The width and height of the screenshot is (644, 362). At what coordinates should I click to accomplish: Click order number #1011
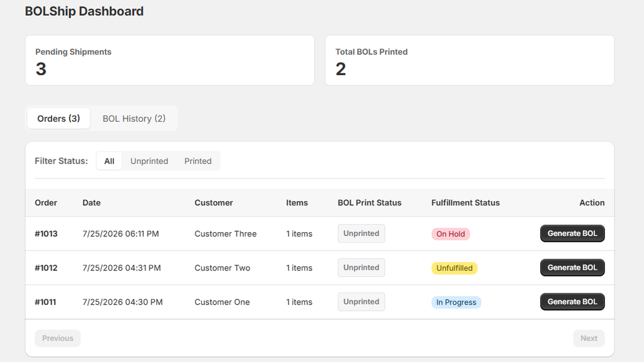pyautogui.click(x=45, y=302)
